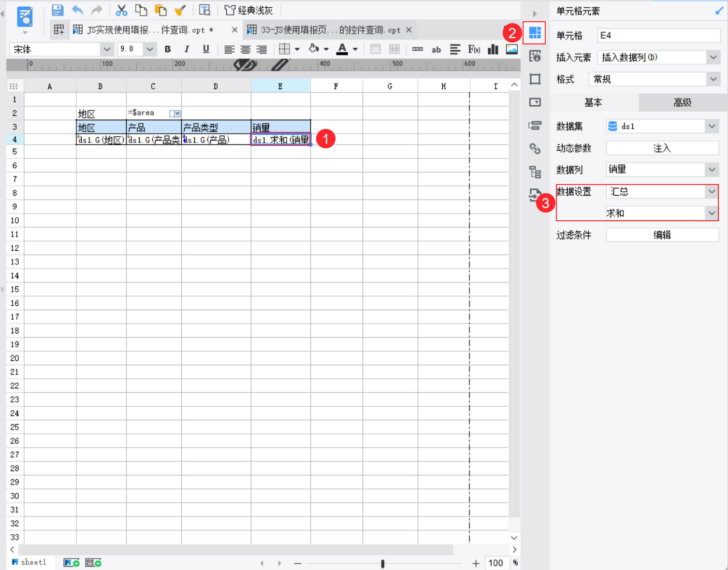Screen dimensions: 728x570
Task: Select cell E4 ds1.求和(销量)
Action: pos(280,140)
